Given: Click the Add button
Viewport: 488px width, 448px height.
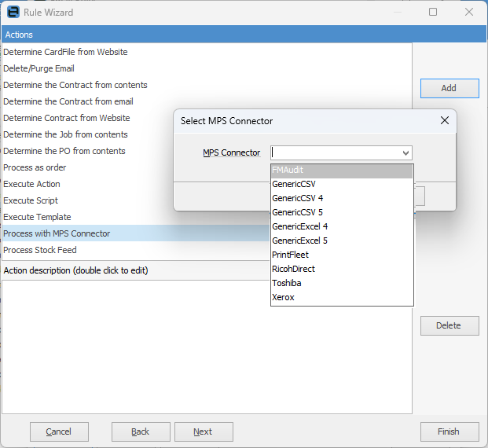Looking at the screenshot, I should [449, 88].
